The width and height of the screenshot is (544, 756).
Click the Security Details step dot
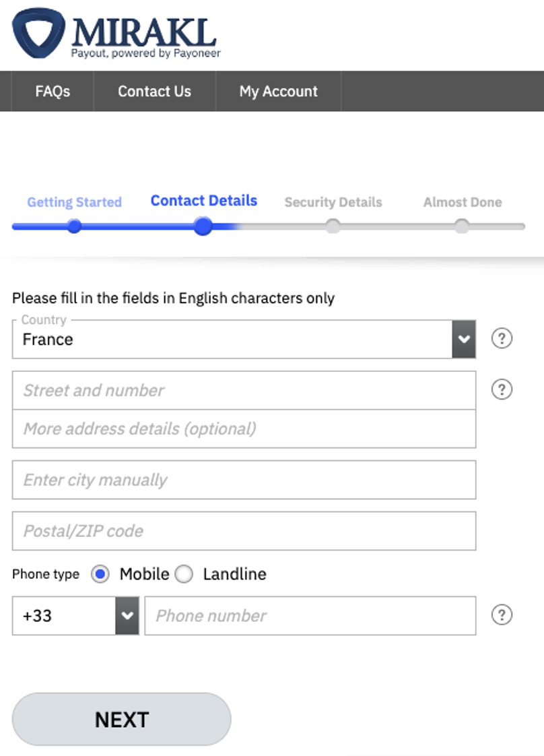333,226
